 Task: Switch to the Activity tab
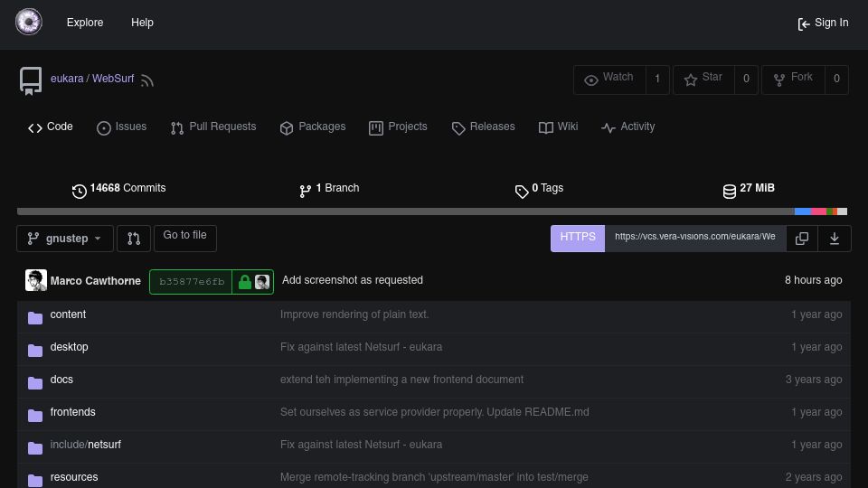coord(627,127)
